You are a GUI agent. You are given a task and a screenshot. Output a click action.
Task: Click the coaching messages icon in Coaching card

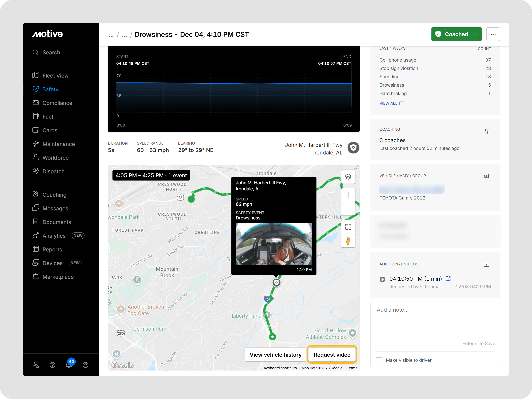point(486,131)
